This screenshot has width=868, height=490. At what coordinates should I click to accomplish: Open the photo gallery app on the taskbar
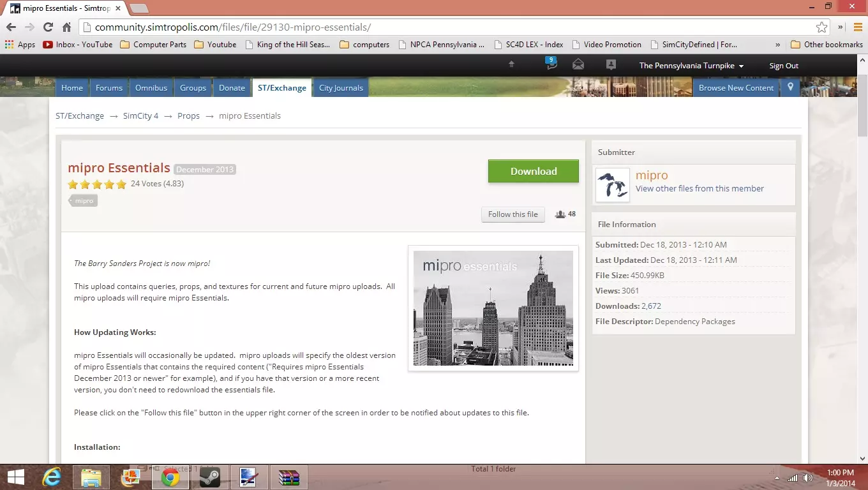131,477
